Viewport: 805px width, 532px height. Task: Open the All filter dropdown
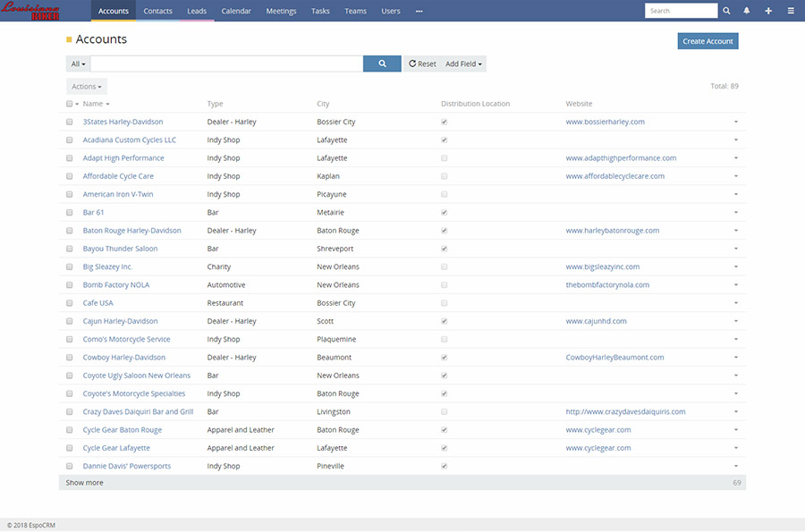[x=78, y=64]
